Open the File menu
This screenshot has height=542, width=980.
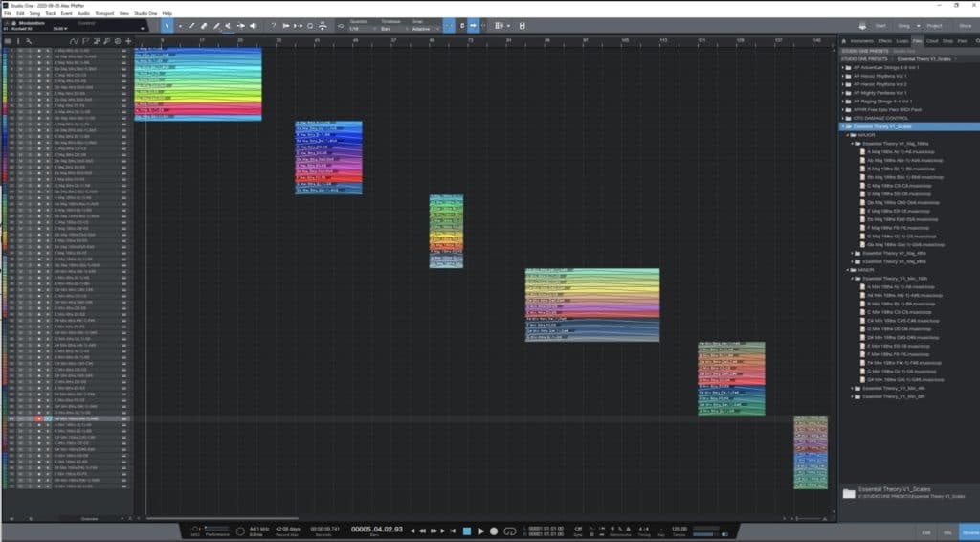[8, 13]
